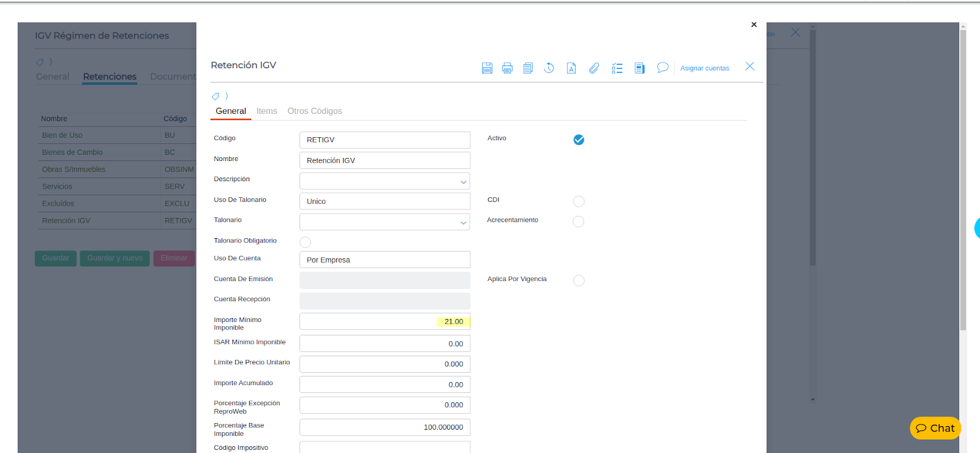Viewport: 980px width, 453px height.
Task: Open the Talonario dropdown arrow
Action: point(463,223)
